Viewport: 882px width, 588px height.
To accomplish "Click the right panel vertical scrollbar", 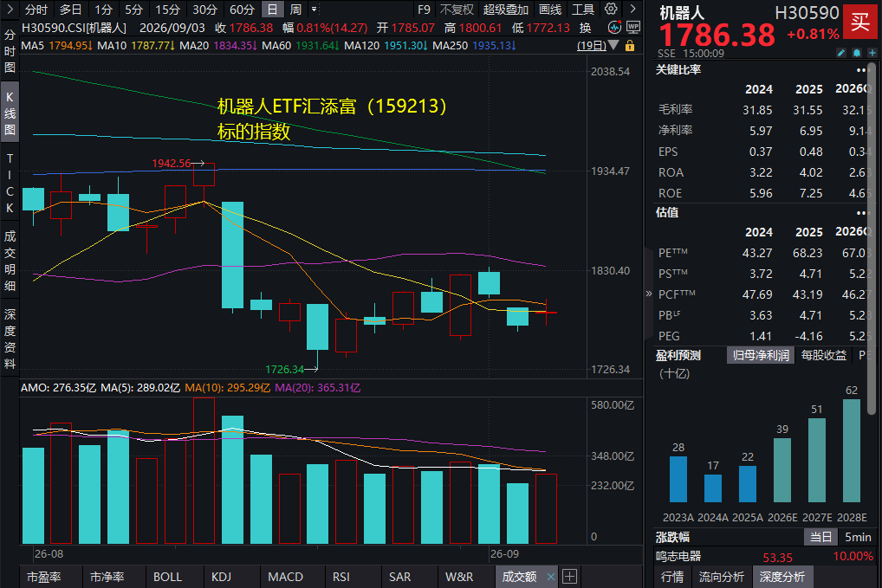I will coord(872,239).
